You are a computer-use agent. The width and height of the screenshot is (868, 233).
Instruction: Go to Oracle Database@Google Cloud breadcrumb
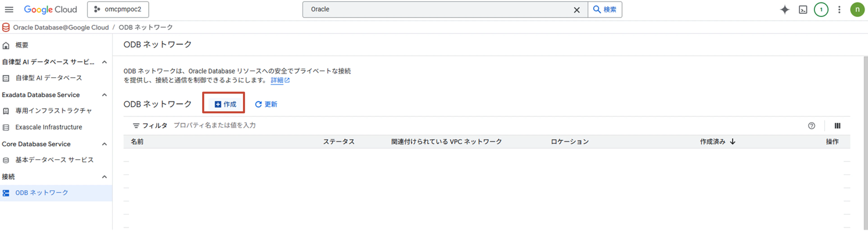click(61, 27)
